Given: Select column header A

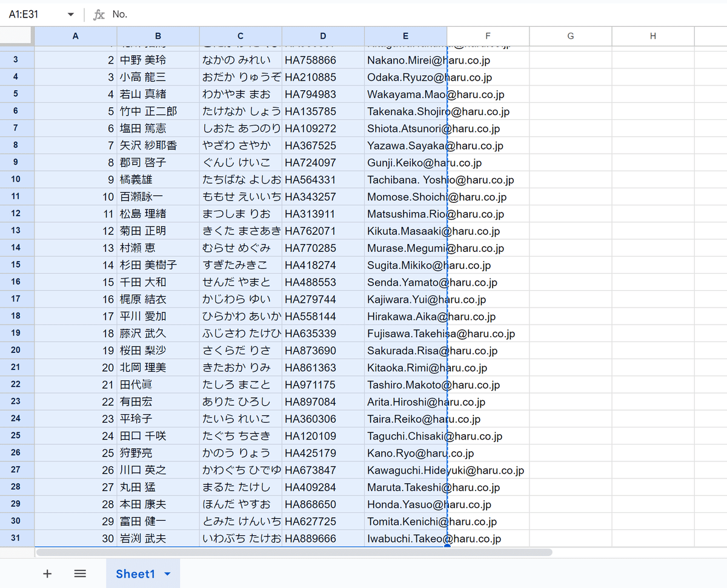Looking at the screenshot, I should [x=75, y=36].
